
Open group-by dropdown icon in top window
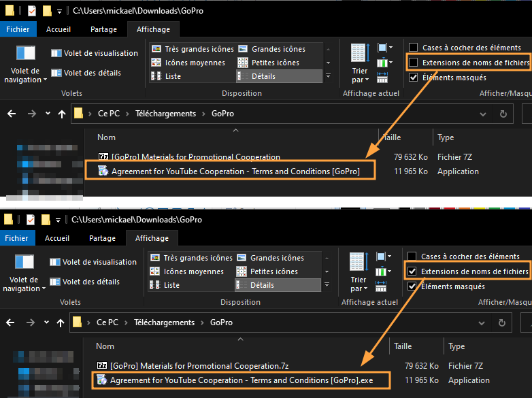[x=385, y=48]
